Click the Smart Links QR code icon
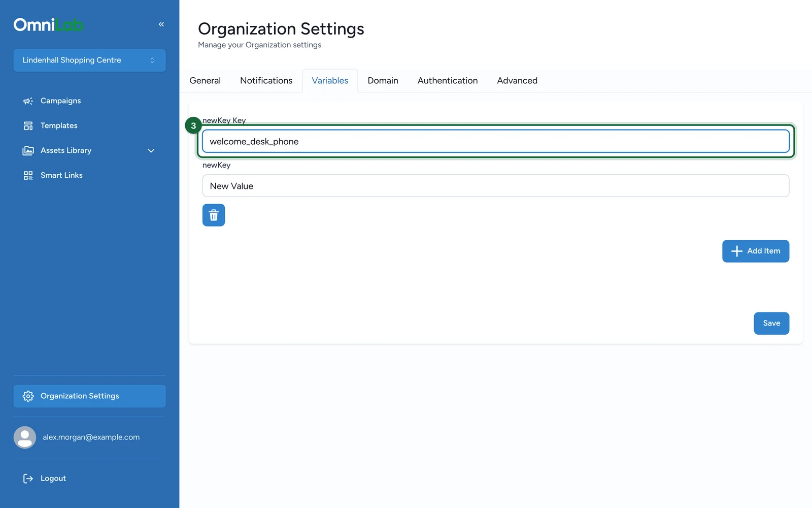Image resolution: width=812 pixels, height=508 pixels. (x=28, y=176)
